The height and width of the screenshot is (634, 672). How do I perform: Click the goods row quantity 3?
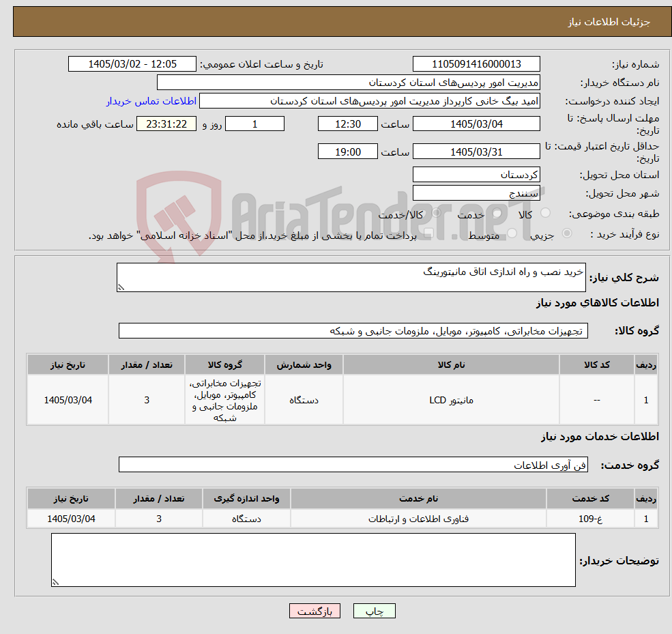(147, 400)
